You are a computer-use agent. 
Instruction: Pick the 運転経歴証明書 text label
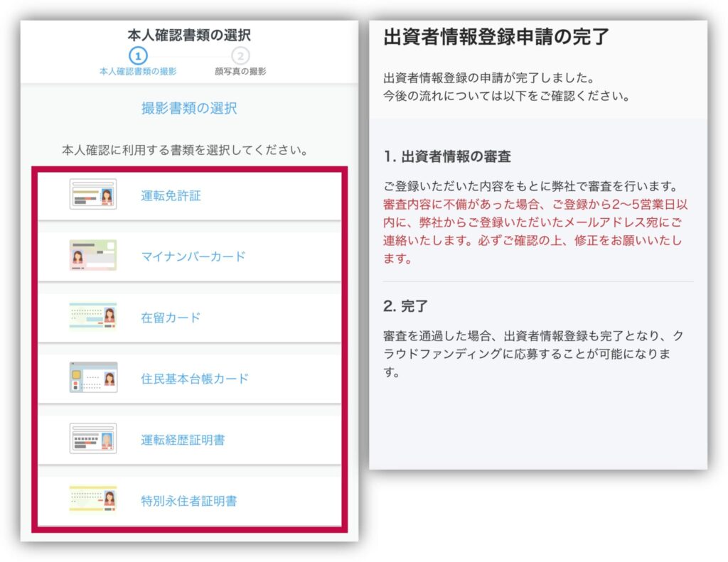[183, 440]
